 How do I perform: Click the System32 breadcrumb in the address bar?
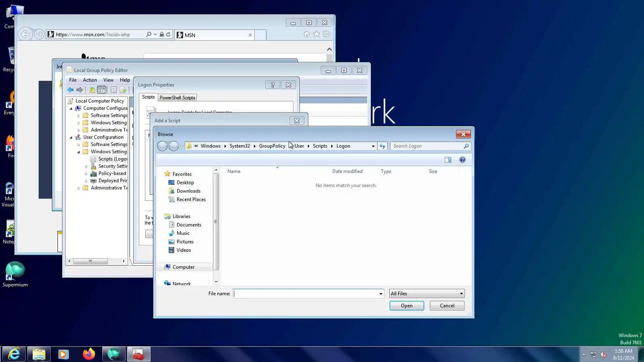click(x=239, y=146)
